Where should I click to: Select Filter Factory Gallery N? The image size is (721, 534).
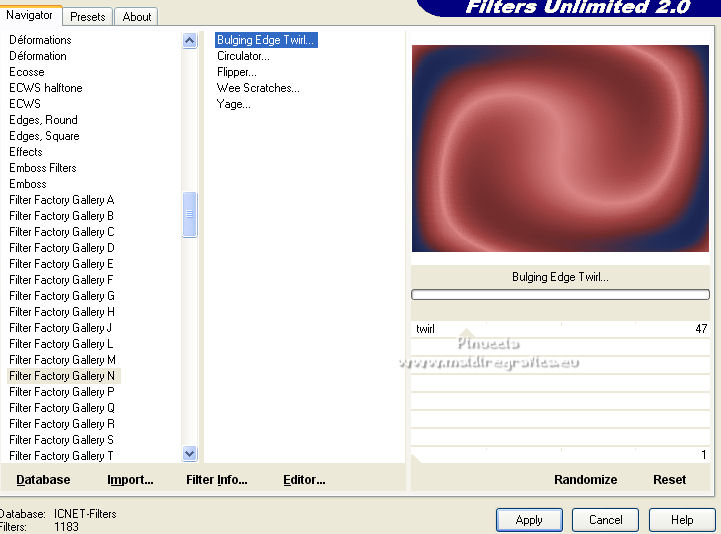63,376
